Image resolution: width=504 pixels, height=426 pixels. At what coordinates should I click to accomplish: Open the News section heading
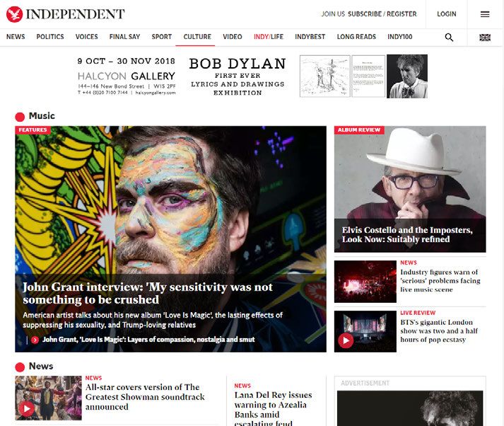pyautogui.click(x=41, y=366)
